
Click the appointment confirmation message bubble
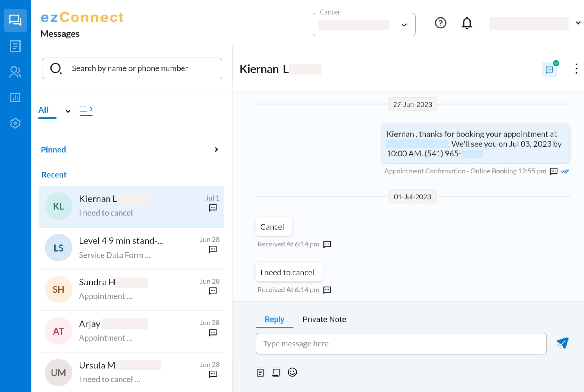pos(476,144)
